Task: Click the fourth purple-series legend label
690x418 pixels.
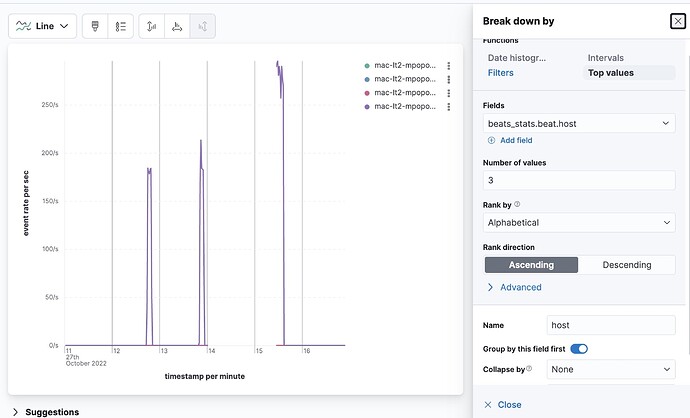Action: pos(405,106)
